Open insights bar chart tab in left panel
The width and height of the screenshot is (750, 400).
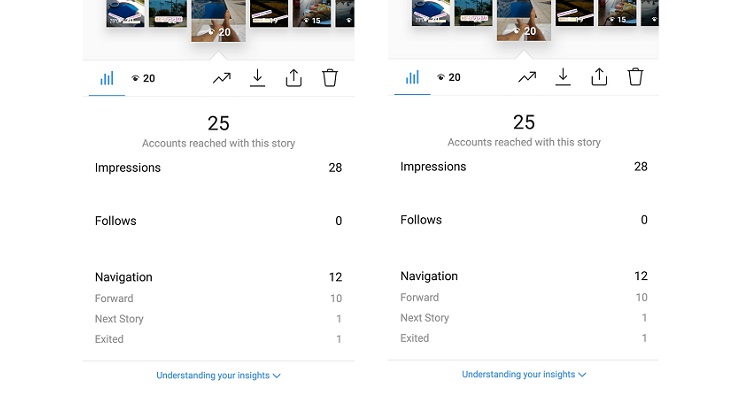click(x=106, y=78)
